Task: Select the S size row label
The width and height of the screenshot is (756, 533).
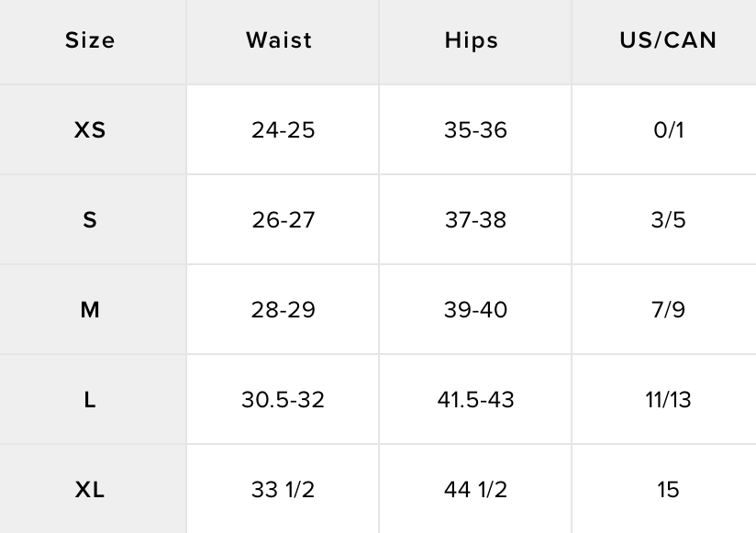Action: 90,220
